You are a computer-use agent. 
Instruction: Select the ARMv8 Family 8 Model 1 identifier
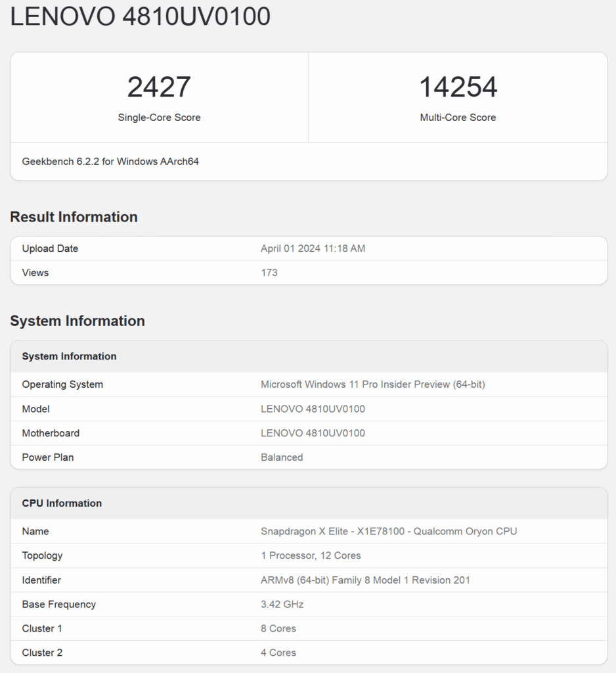366,580
